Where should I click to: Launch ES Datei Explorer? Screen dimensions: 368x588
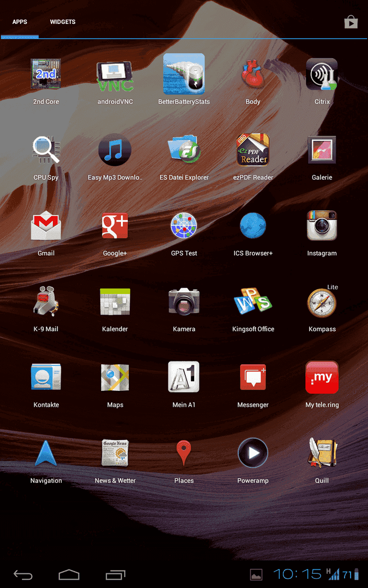pos(184,150)
